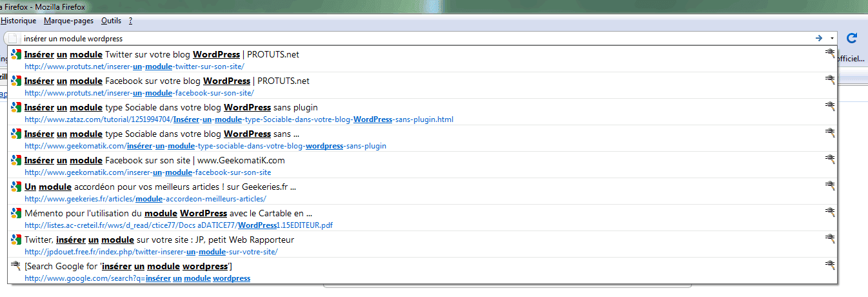Click the Google favicon on the Mémento WordPress result
868x297 pixels.
click(x=17, y=214)
